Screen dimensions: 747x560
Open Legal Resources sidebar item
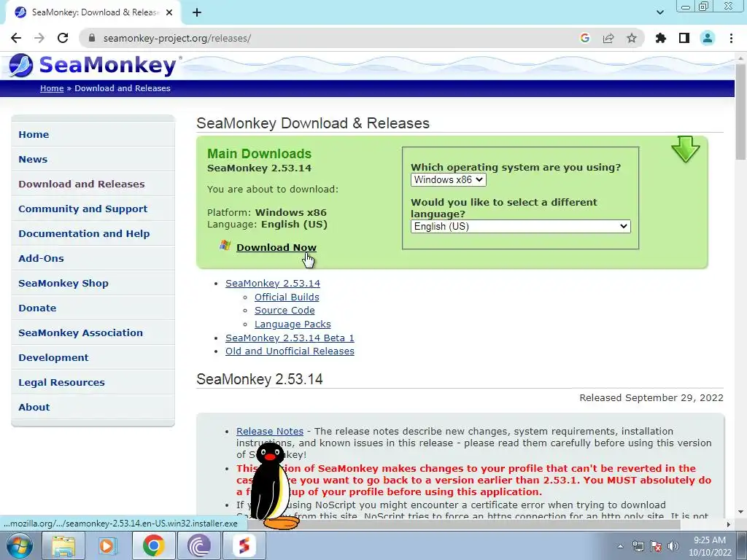click(93, 382)
